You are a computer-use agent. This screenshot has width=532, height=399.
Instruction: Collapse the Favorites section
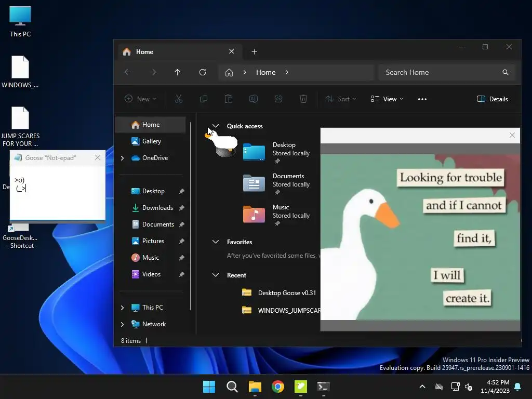(216, 242)
